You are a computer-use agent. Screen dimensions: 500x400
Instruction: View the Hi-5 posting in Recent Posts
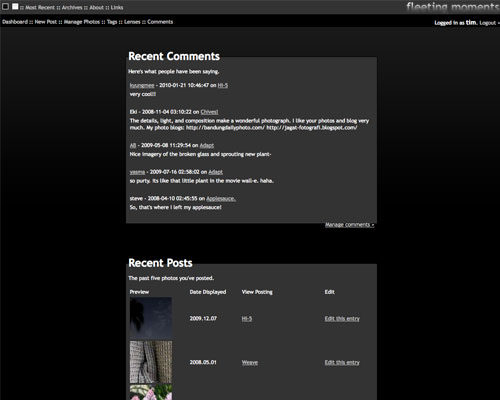pyautogui.click(x=247, y=319)
